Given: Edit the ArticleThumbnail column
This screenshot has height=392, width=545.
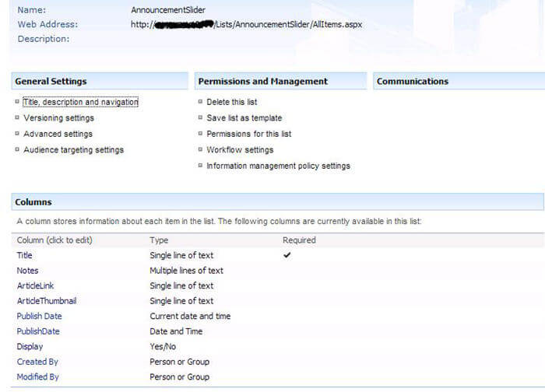Looking at the screenshot, I should (x=47, y=301).
